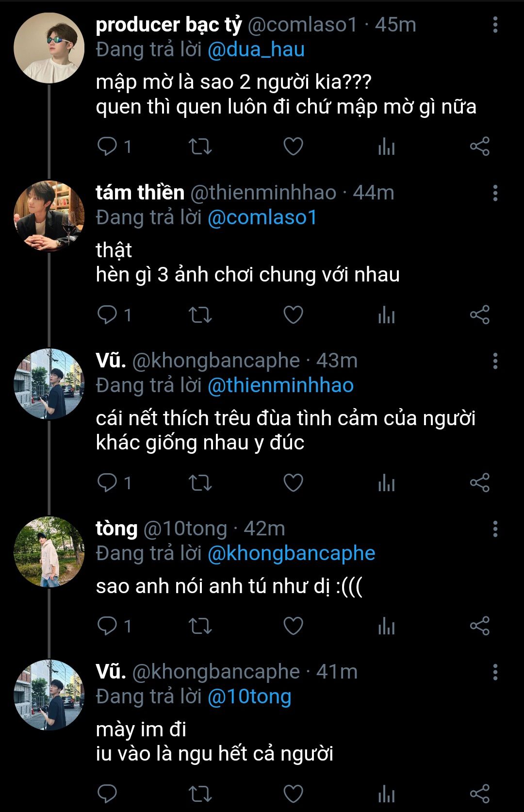View analytics on tám thiền's tweet
The image size is (524, 812).
386,315
